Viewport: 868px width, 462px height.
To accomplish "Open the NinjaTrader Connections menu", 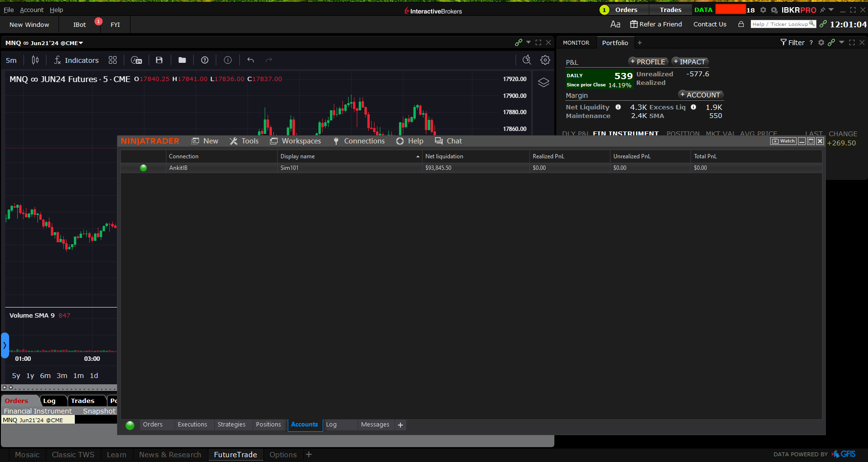I will tap(359, 141).
